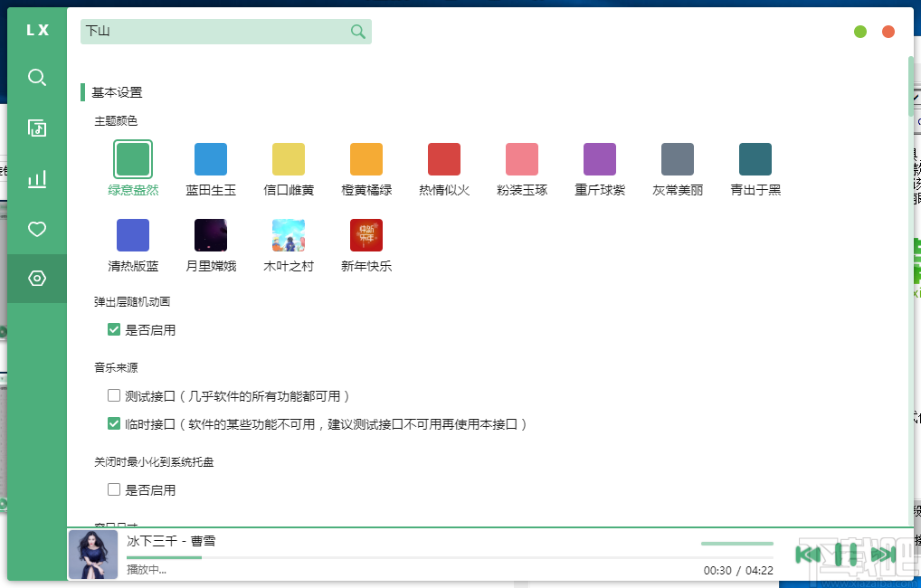The height and width of the screenshot is (588, 921).
Task: Click the LX logo at top left
Action: click(36, 29)
